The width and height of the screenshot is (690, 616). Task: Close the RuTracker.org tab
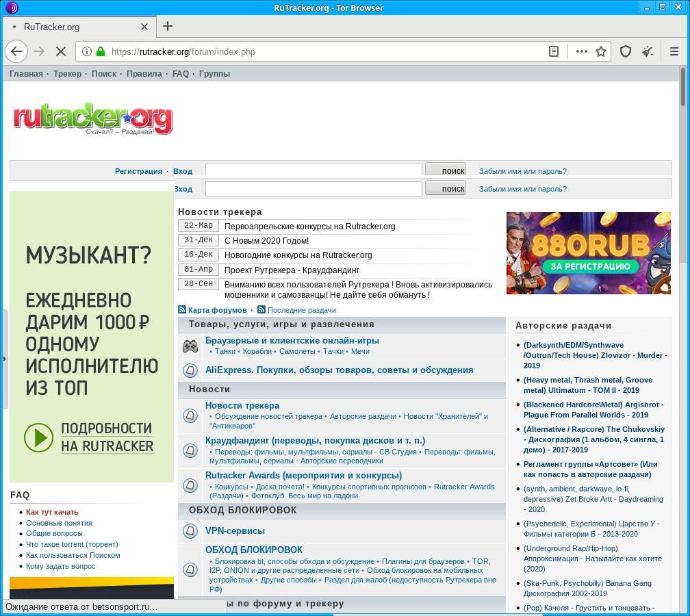144,27
